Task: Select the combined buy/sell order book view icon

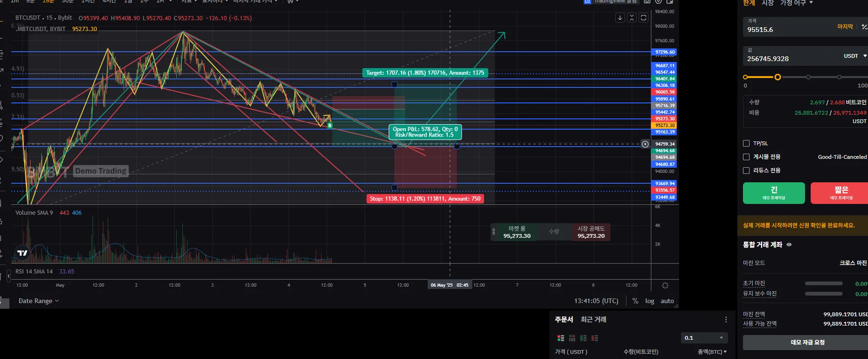Action: click(x=561, y=338)
